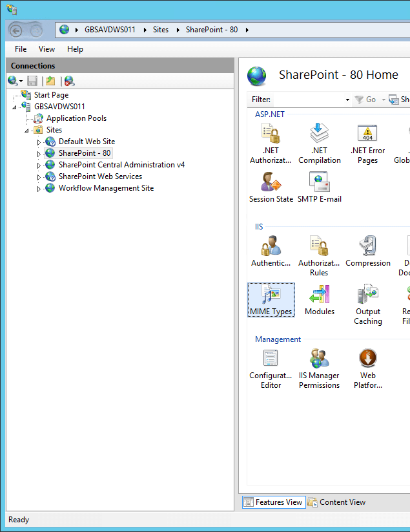Viewport: 410px width, 532px height.
Task: Select Start Page in tree
Action: pyautogui.click(x=51, y=95)
